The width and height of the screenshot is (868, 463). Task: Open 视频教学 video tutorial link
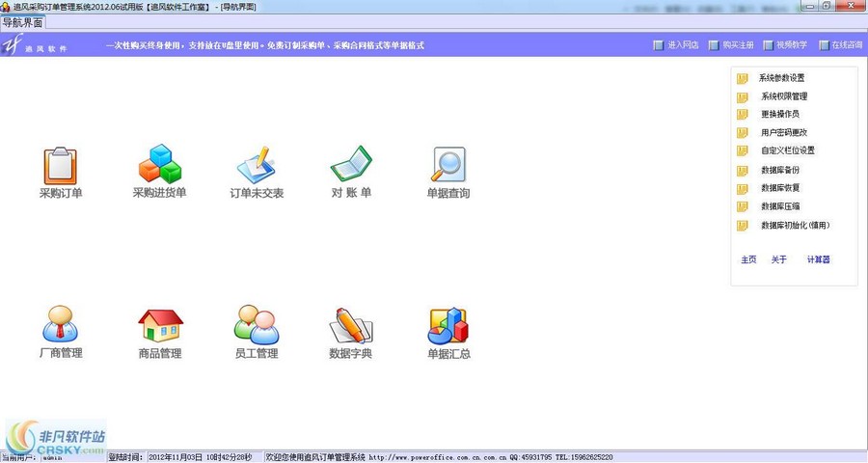click(x=785, y=45)
